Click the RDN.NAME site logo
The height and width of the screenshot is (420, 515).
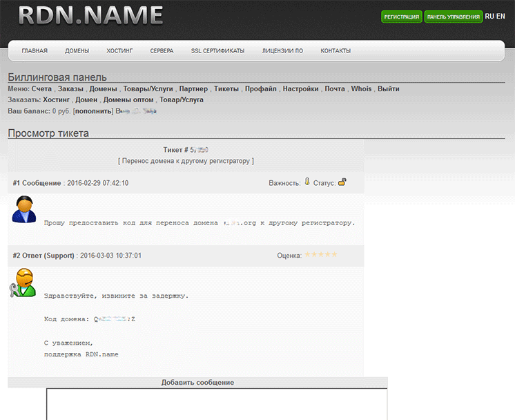(x=90, y=15)
